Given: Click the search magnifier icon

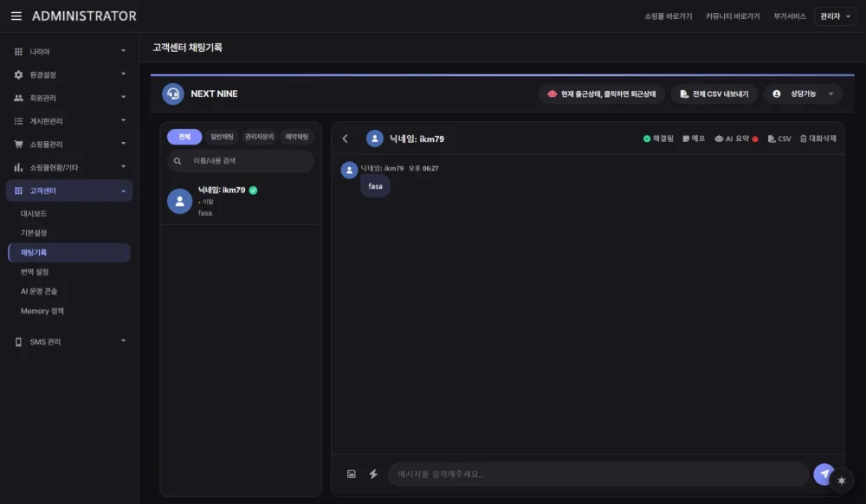Looking at the screenshot, I should click(x=178, y=161).
